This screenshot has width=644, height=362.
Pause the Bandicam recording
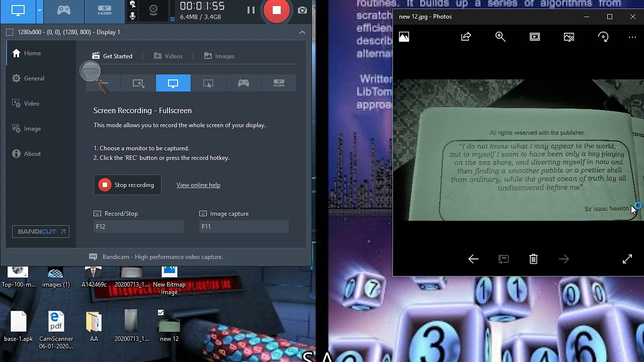[x=251, y=10]
